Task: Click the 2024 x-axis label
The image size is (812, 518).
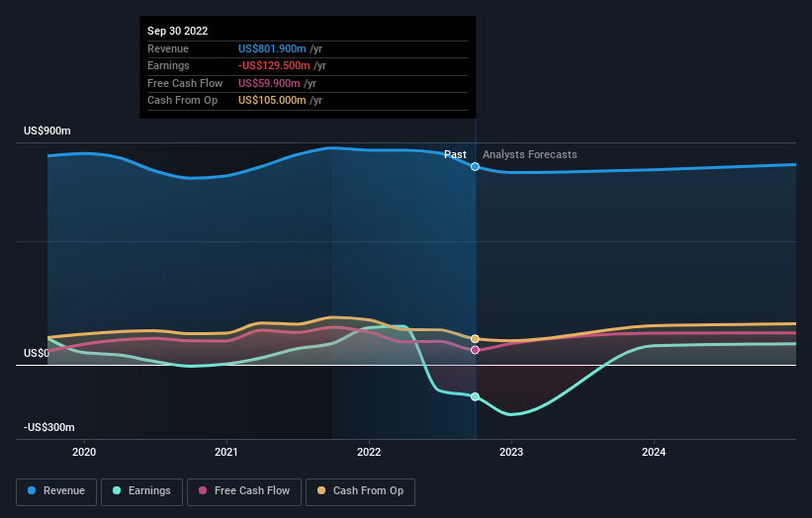Action: tap(654, 453)
